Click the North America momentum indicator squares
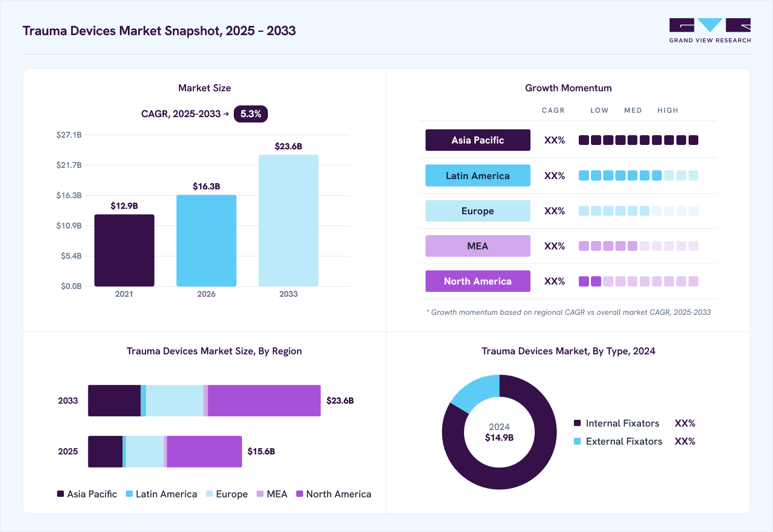 (x=638, y=281)
